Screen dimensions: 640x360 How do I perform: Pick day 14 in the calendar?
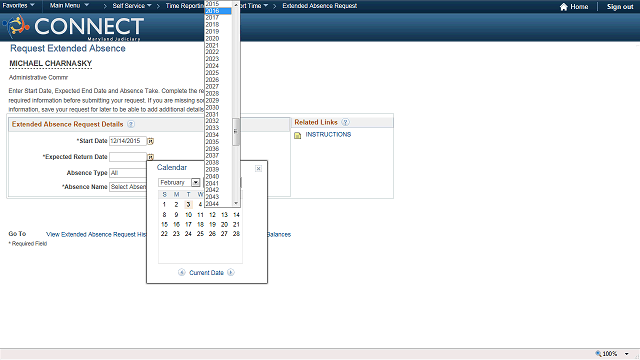coord(236,215)
